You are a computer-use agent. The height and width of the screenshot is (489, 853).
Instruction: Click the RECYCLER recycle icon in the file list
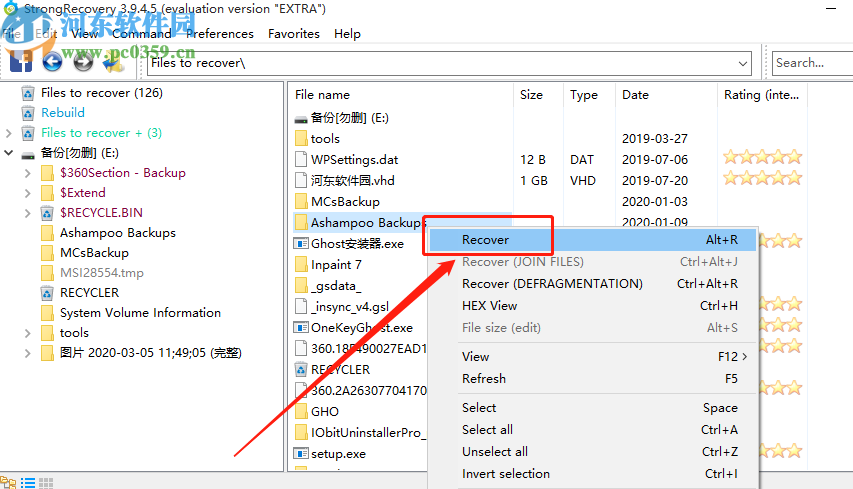[x=301, y=370]
